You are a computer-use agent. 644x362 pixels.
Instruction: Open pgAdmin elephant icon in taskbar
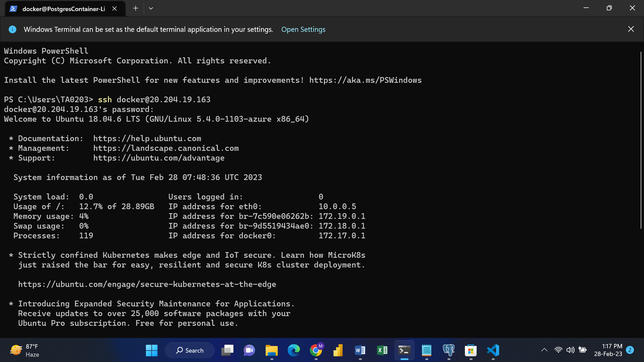pyautogui.click(x=449, y=350)
